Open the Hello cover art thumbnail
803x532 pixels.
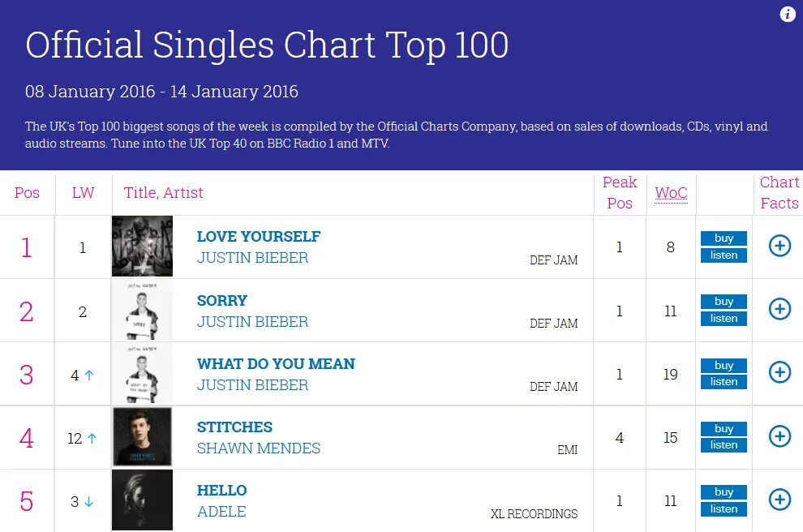(143, 500)
